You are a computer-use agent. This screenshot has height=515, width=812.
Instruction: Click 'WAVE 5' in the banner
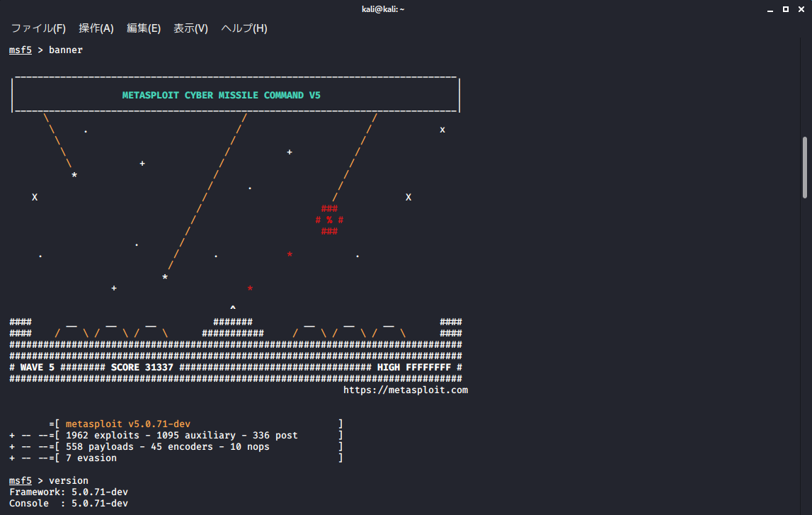(x=38, y=368)
